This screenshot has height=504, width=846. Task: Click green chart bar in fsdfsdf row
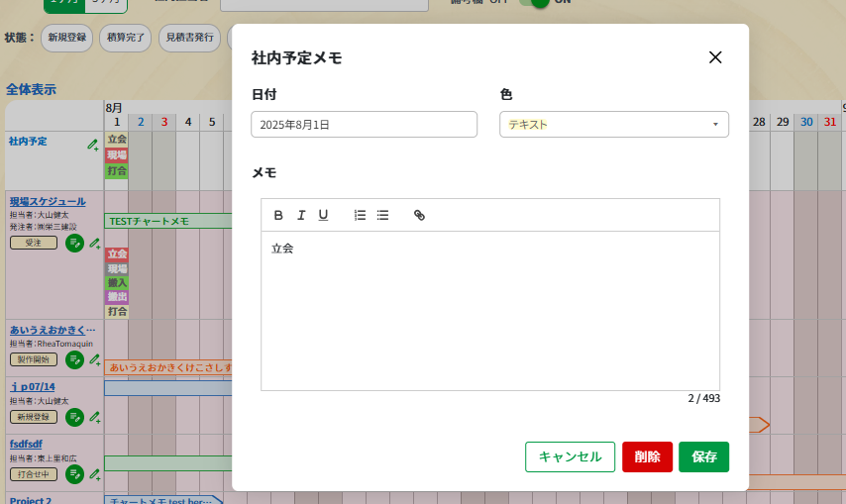168,463
